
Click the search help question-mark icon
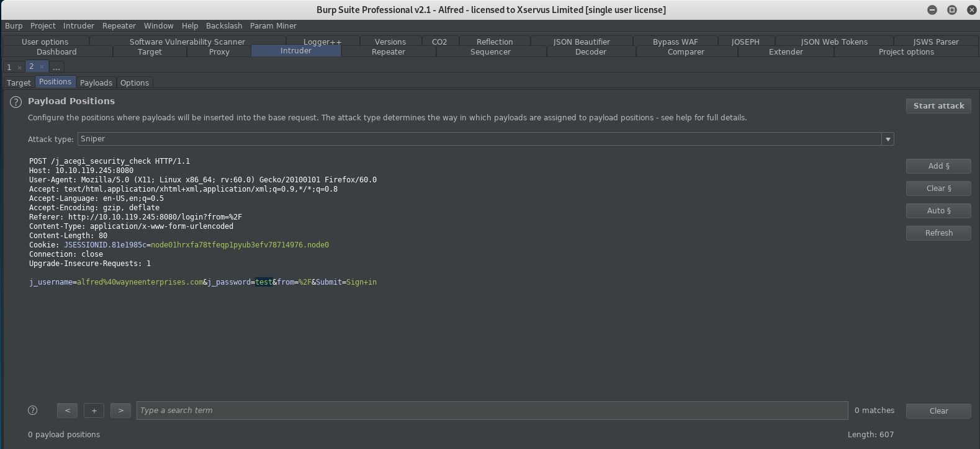pos(33,411)
